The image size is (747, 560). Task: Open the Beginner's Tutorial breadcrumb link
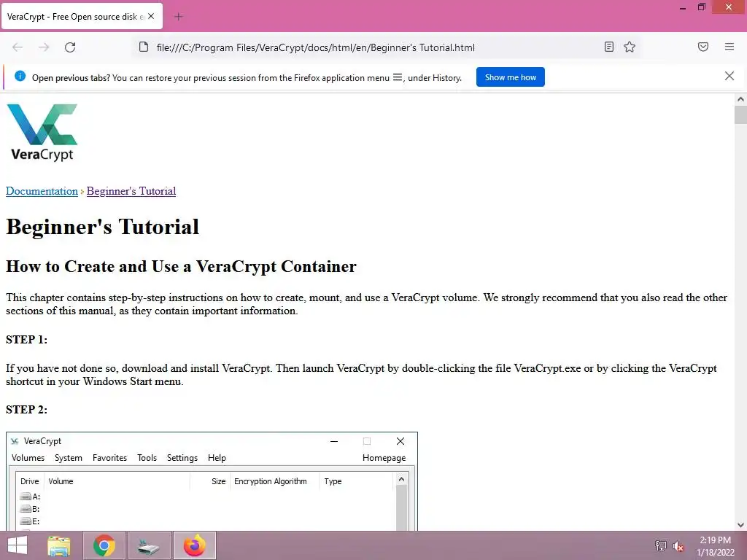click(x=131, y=191)
